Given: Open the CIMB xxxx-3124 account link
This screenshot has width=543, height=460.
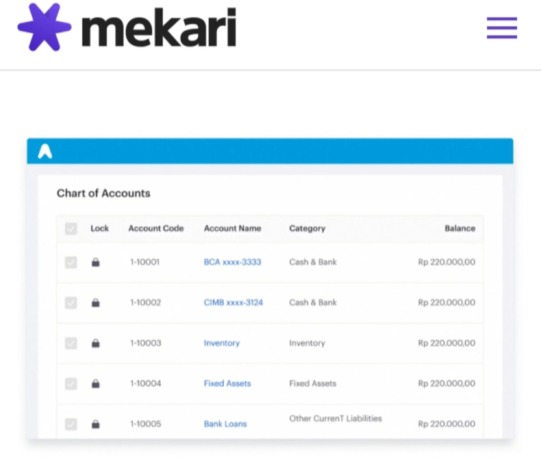Looking at the screenshot, I should click(x=233, y=302).
